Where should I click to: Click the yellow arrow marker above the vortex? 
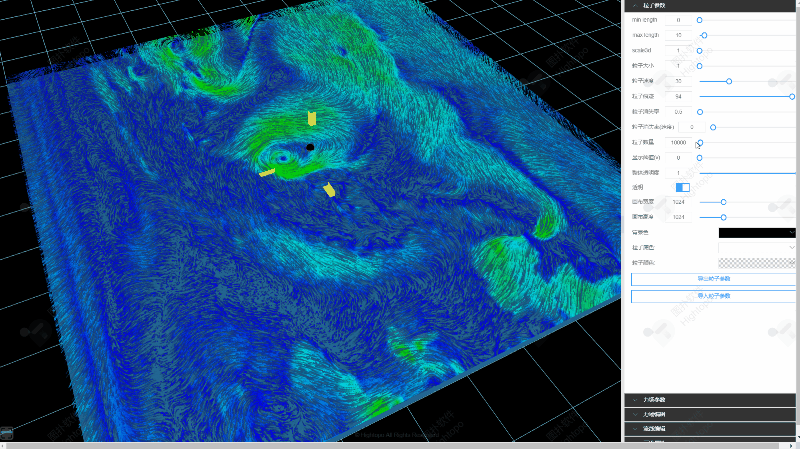tap(312, 119)
